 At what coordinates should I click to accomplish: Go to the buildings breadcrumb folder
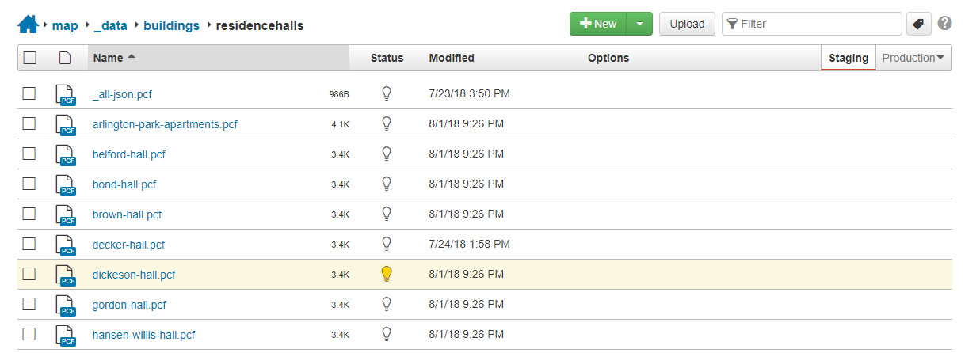click(171, 25)
